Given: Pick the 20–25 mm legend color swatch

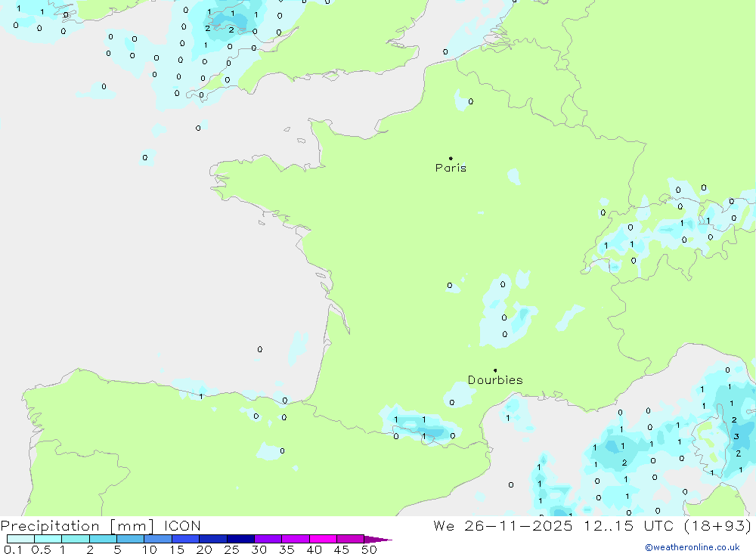Looking at the screenshot, I should pyautogui.click(x=213, y=539).
